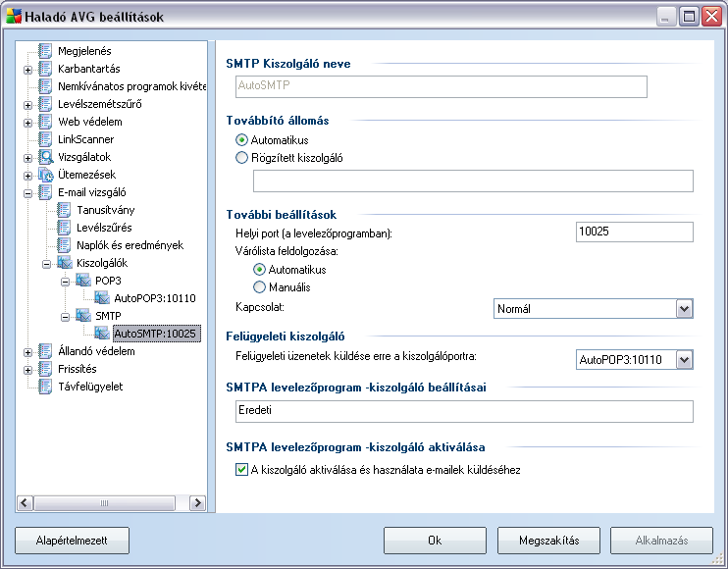Expand the Frissítés tree node

[x=27, y=370]
